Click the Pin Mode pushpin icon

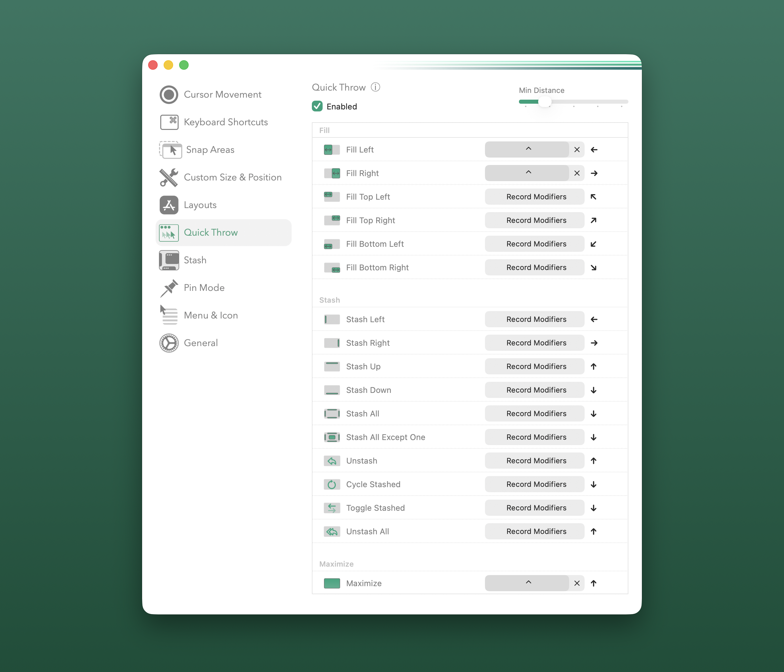point(169,288)
